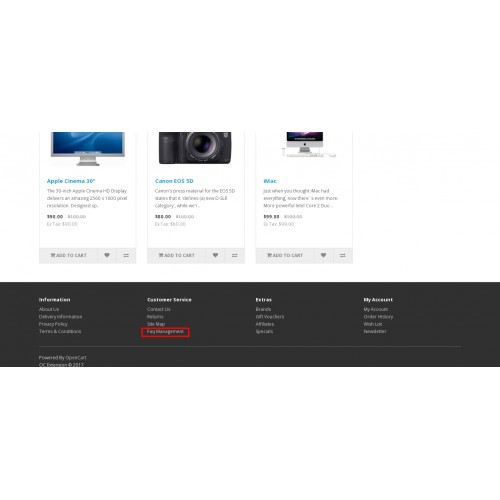Add iMac to cart
The image size is (500, 500).
point(285,255)
